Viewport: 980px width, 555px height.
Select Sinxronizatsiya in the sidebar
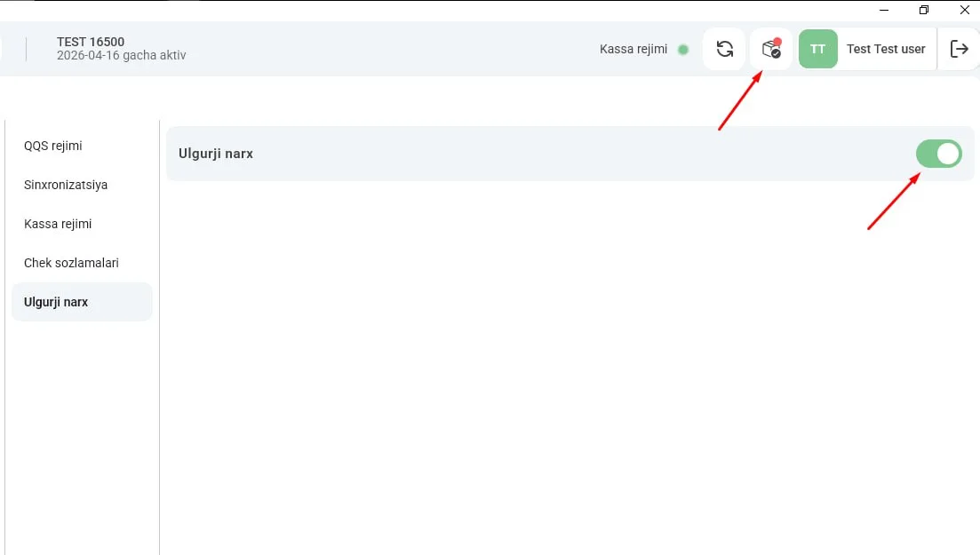click(66, 185)
